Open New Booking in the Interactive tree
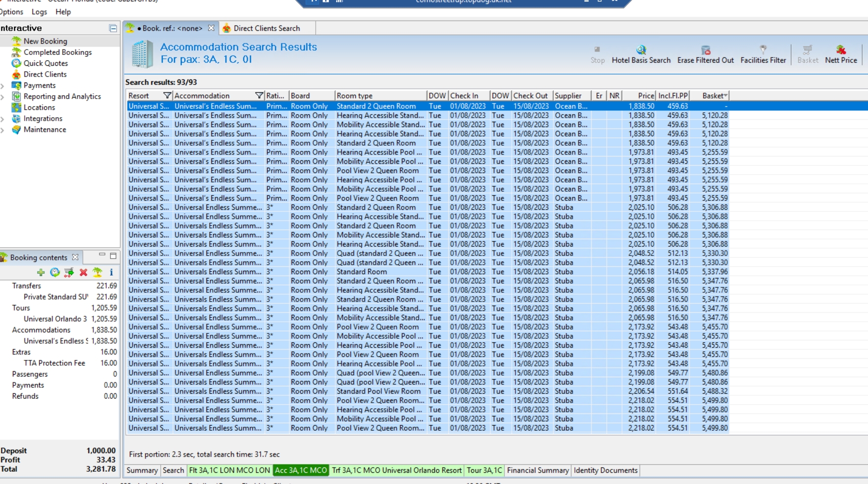This screenshot has height=484, width=868. (x=45, y=41)
